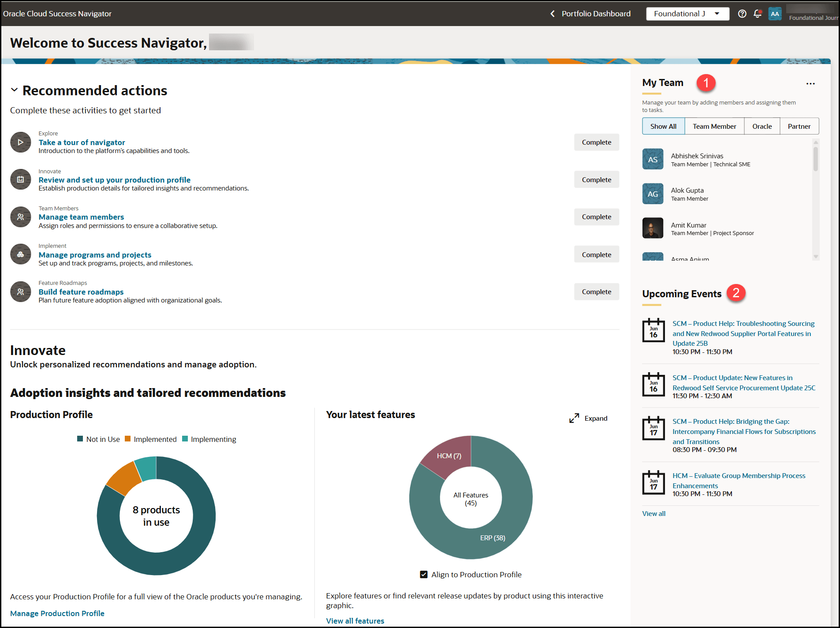Collapse the Recommended actions section

[14, 90]
